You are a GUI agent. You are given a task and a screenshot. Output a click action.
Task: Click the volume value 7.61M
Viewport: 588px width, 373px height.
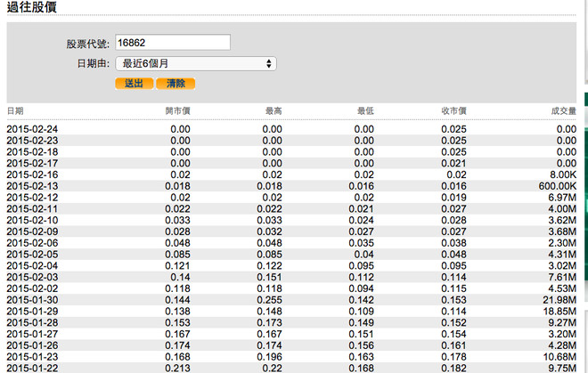562,277
